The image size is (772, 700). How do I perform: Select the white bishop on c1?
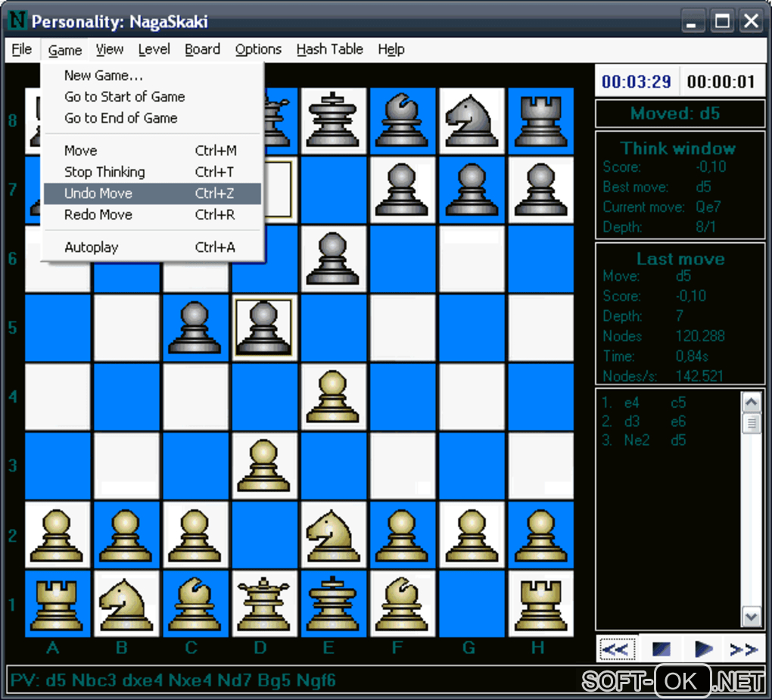[195, 604]
